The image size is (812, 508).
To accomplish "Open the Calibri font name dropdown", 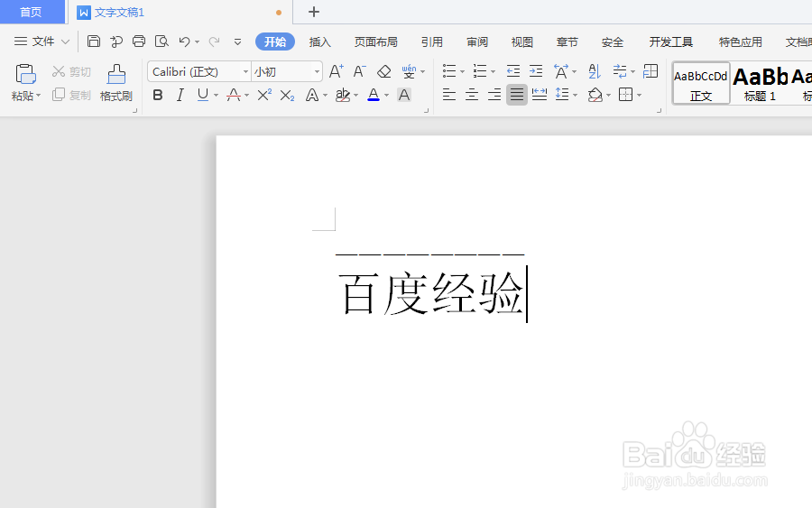I will click(x=246, y=71).
